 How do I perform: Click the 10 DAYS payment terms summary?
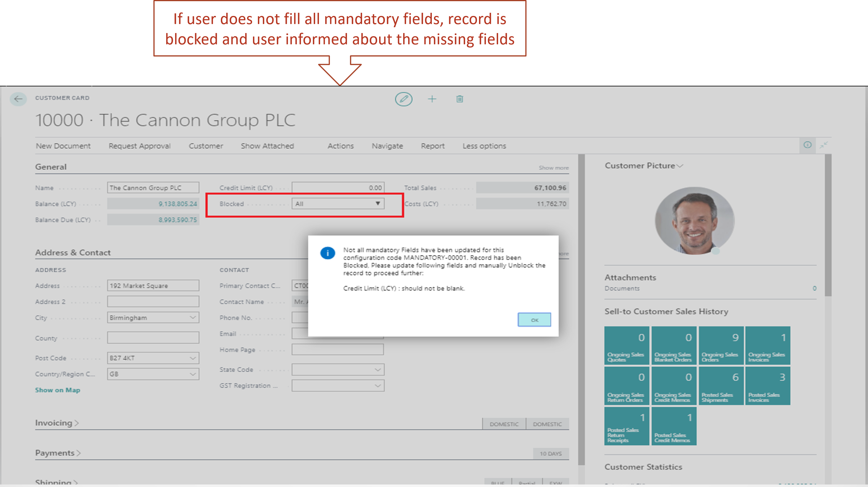tap(550, 454)
